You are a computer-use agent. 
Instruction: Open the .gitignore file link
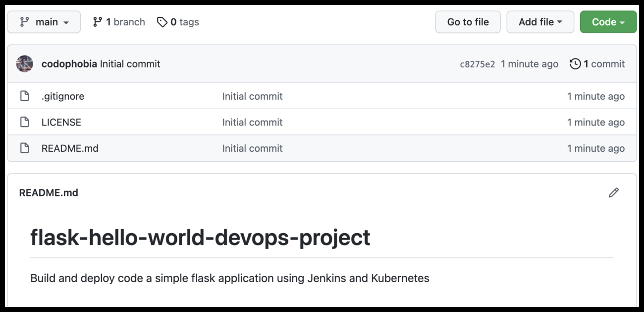coord(63,96)
